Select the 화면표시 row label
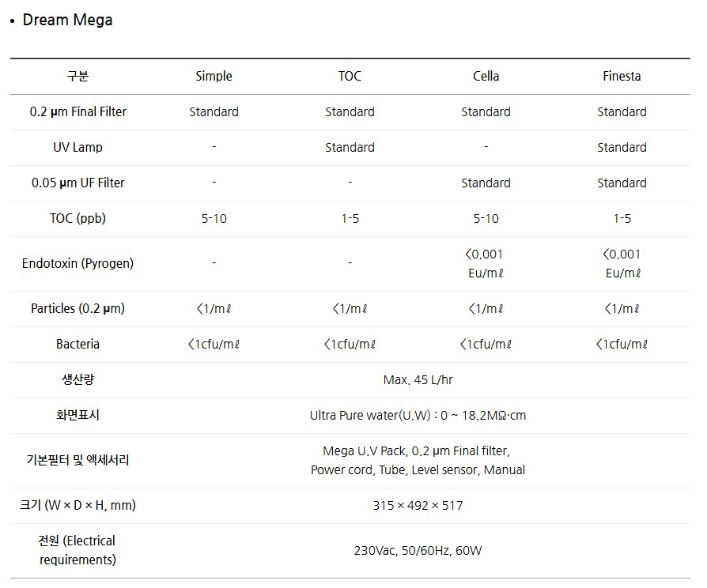 78,416
